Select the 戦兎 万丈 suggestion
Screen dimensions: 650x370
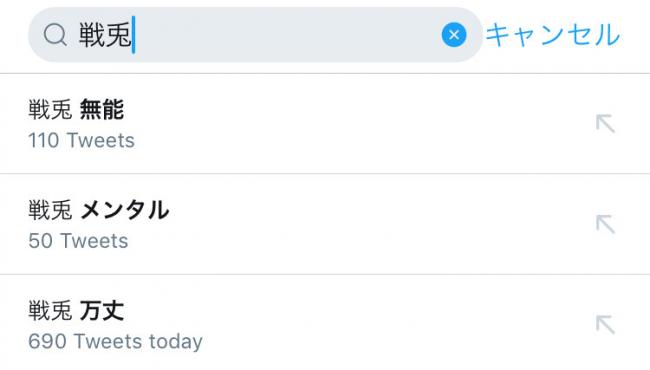click(325, 322)
